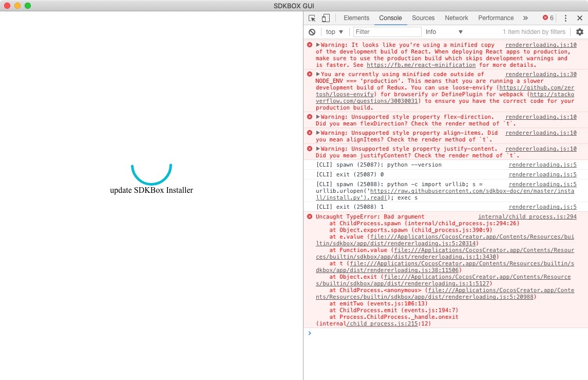Click the '[CLI] spawn (25087): python --version' log
This screenshot has height=380, width=588.
[379, 165]
